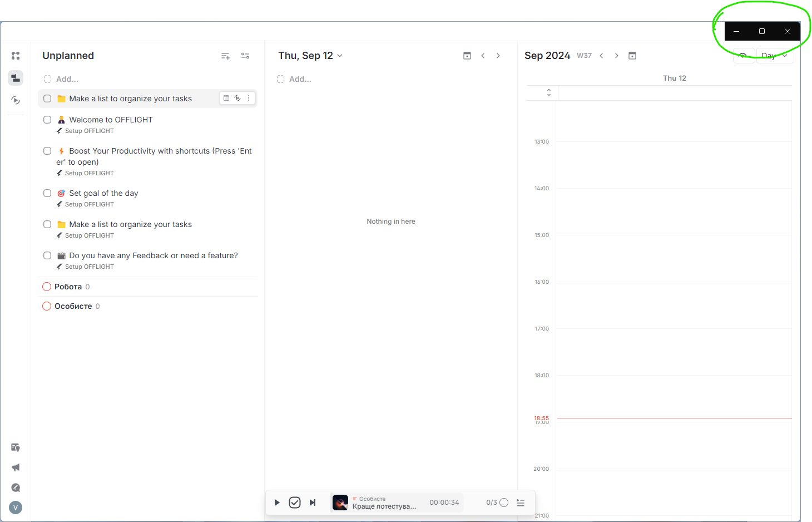Open the focus queue list icon
Image resolution: width=812 pixels, height=522 pixels.
coord(521,503)
